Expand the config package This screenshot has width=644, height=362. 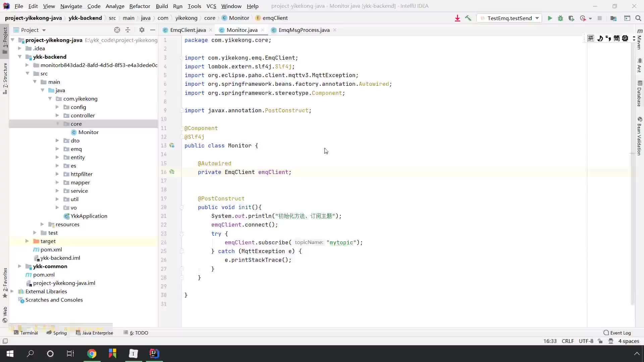(57, 107)
